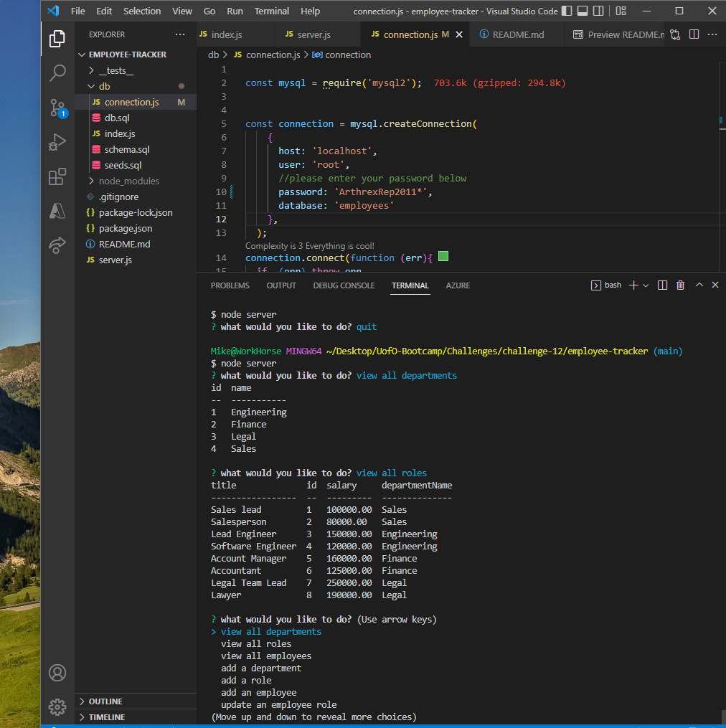Open the launch profile dropdown arrow

[646, 285]
